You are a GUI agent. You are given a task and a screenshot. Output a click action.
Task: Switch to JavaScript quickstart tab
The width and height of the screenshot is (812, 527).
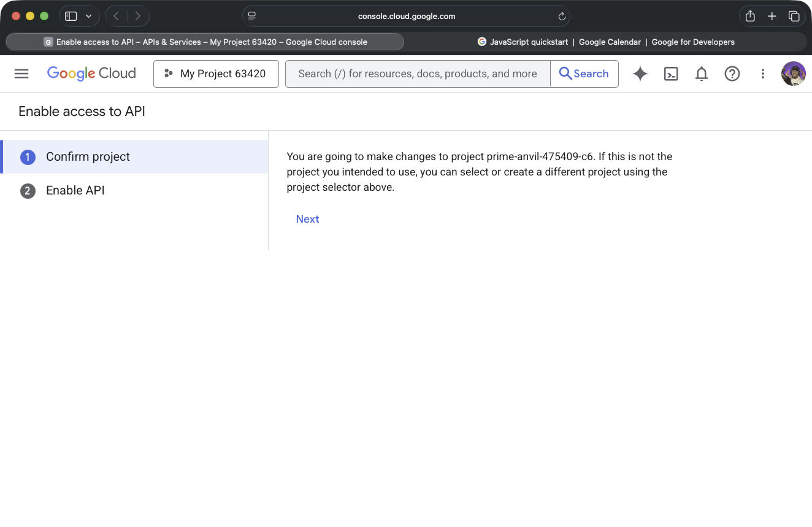pyautogui.click(x=606, y=42)
